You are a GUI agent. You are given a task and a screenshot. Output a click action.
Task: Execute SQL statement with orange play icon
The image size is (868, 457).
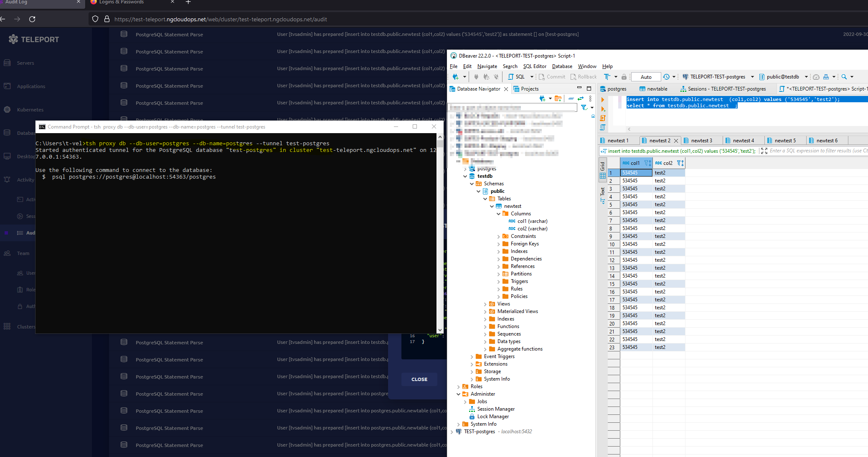coord(603,100)
